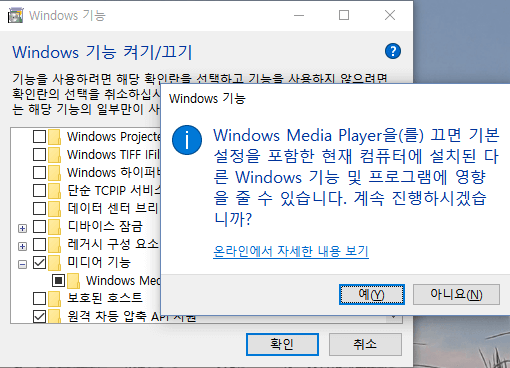Toggle the 데이터 센터 브리징 checkbox
This screenshot has width=510, height=368.
[x=39, y=209]
